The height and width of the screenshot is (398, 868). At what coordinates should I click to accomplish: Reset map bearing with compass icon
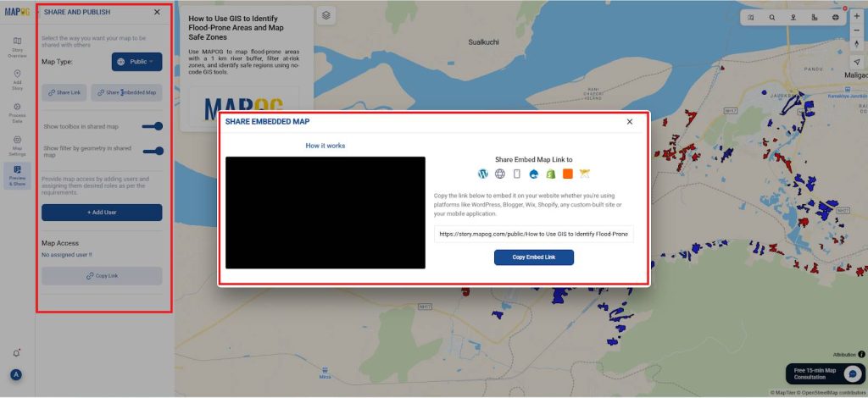tap(857, 44)
